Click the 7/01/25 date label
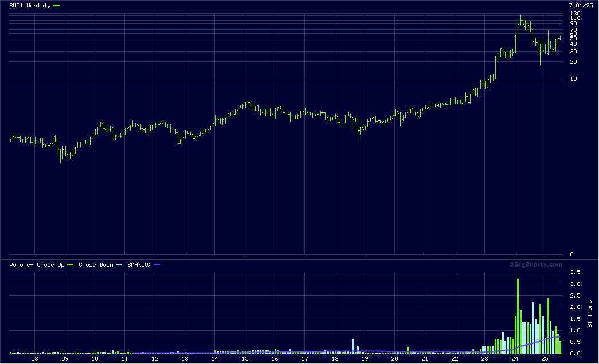This screenshot has height=364, width=599. (x=581, y=5)
